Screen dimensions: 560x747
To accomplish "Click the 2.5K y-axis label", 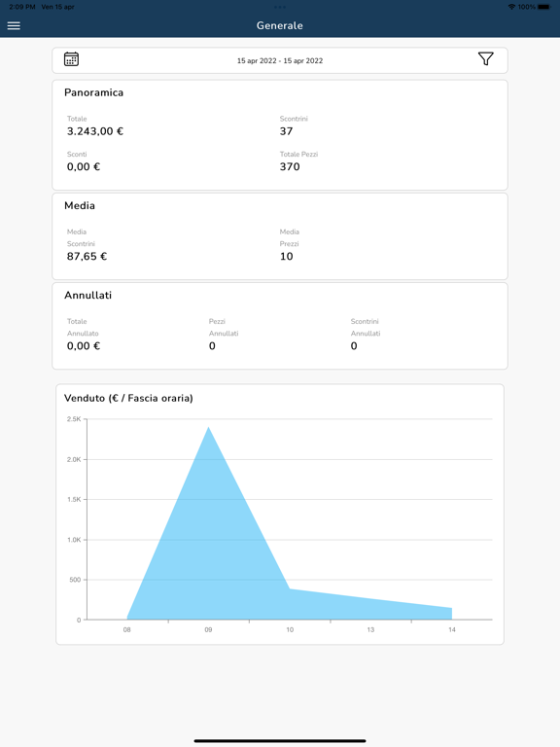I will [x=74, y=419].
